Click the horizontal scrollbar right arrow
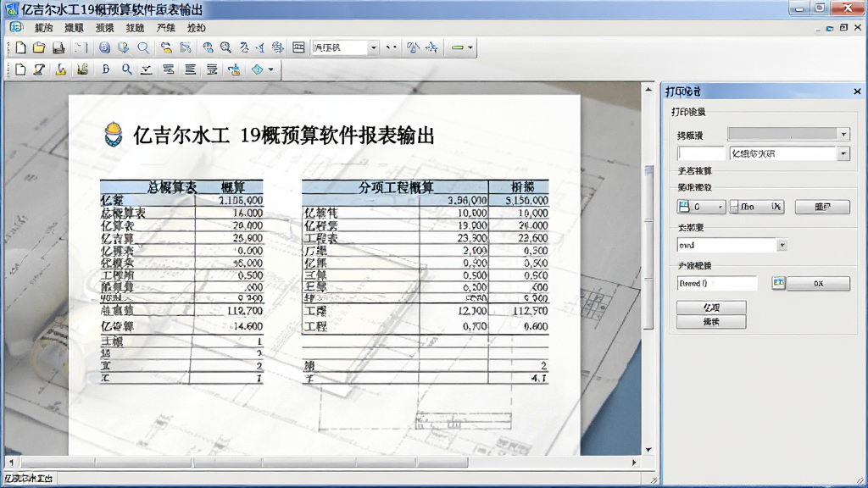This screenshot has width=868, height=488. [x=634, y=462]
